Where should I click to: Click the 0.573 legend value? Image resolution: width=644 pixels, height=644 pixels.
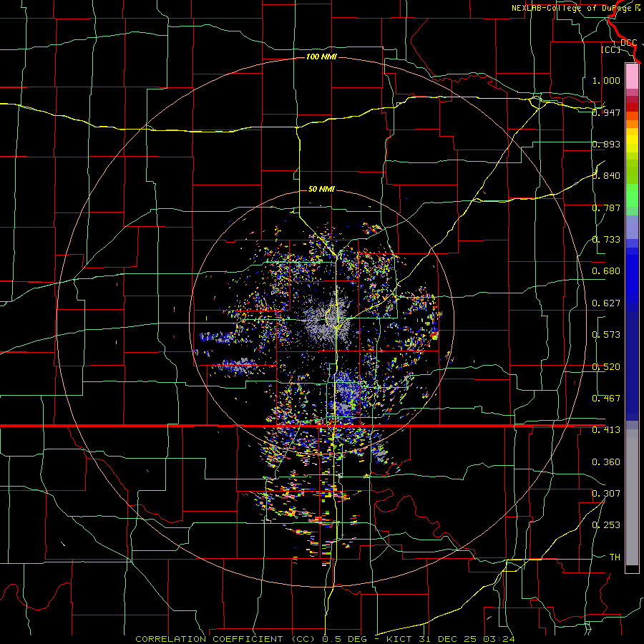(x=606, y=335)
